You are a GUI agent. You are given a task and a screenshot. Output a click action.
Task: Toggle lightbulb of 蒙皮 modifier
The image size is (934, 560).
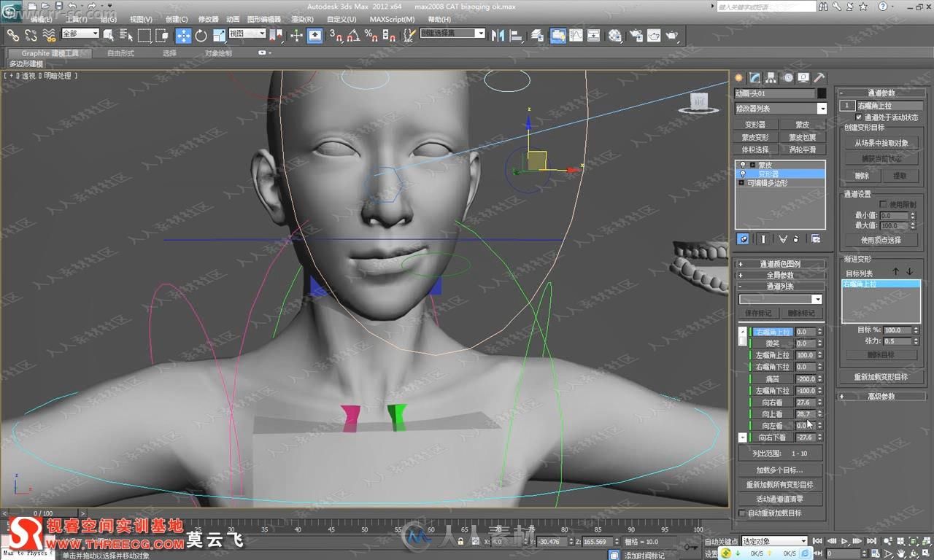743,165
